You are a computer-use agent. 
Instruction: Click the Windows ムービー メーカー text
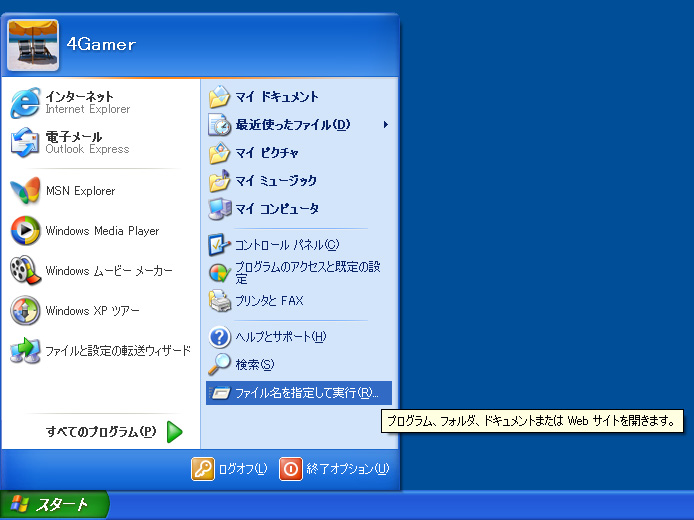click(109, 271)
